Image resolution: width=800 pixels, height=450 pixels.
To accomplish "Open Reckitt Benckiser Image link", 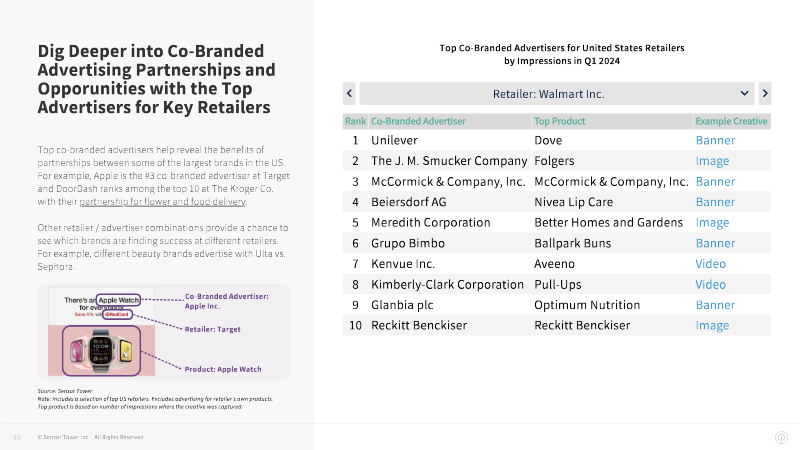I will 712,326.
